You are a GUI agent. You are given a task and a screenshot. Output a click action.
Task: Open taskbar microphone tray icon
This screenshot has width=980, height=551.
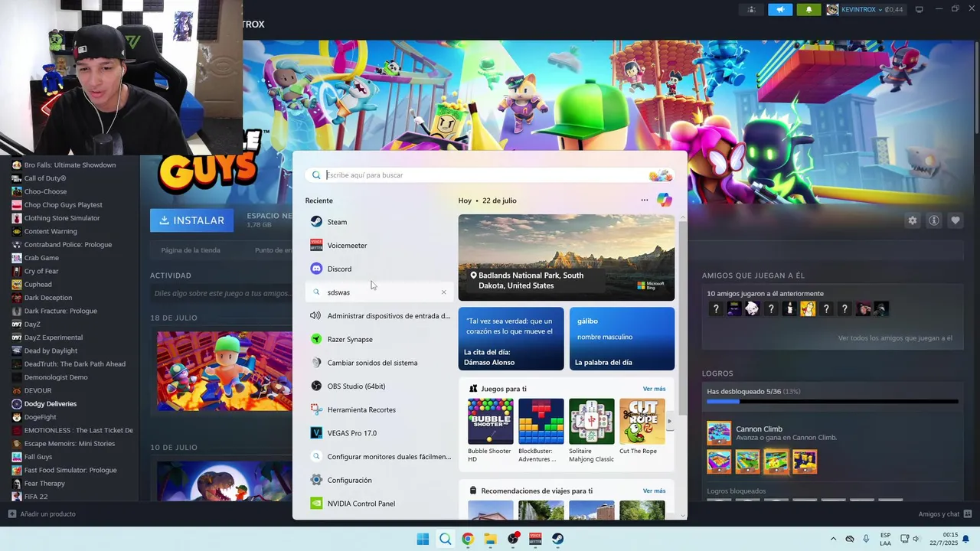[866, 539]
